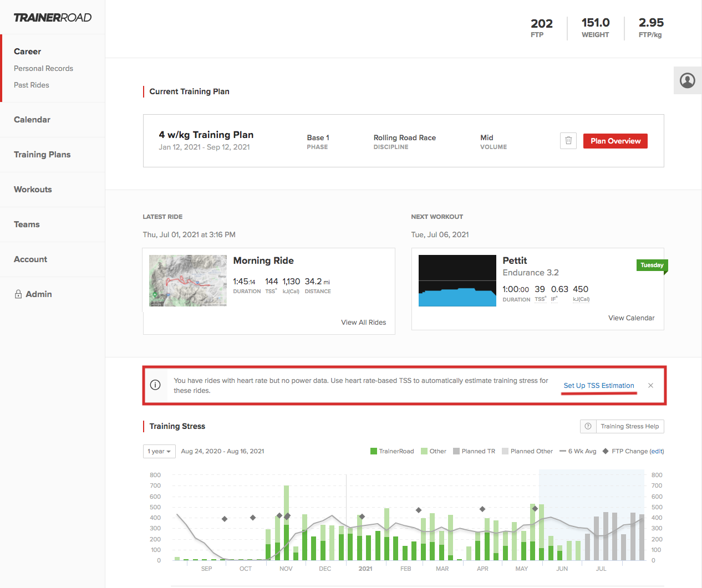
Task: Click the 34.2 mi distance value
Action: coord(317,282)
